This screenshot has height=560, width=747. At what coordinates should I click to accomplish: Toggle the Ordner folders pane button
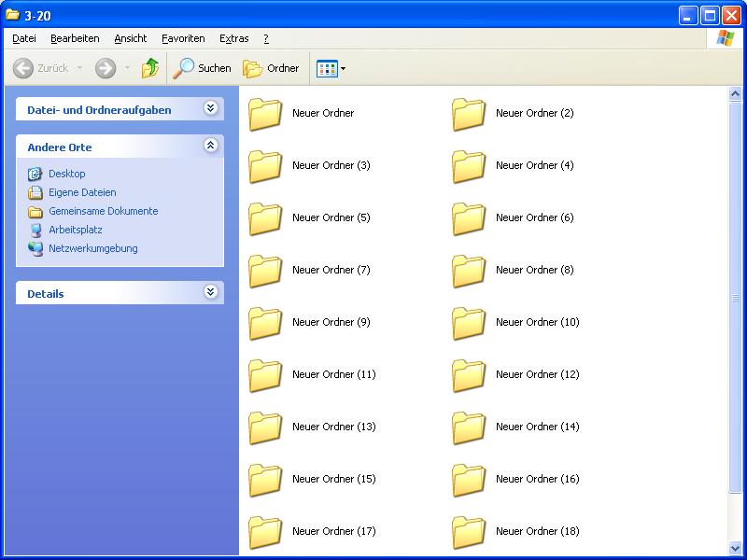[x=271, y=68]
